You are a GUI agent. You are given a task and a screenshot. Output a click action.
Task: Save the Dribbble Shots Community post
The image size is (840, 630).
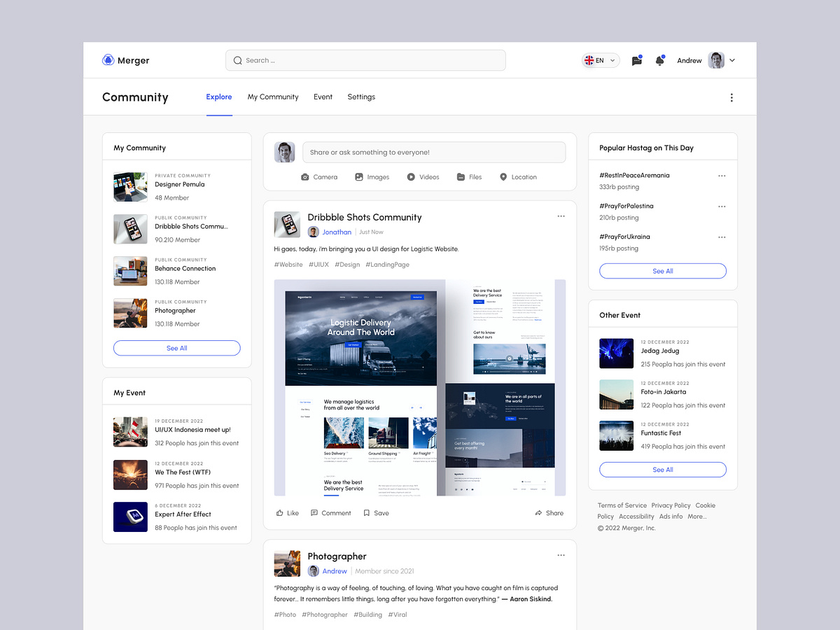[x=376, y=513]
